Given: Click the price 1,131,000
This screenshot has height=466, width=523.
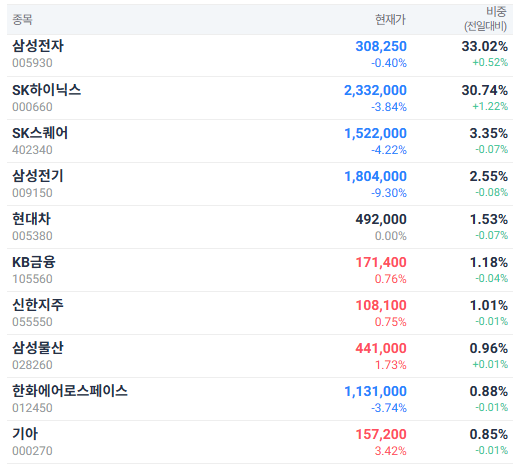Looking at the screenshot, I should 375,392.
